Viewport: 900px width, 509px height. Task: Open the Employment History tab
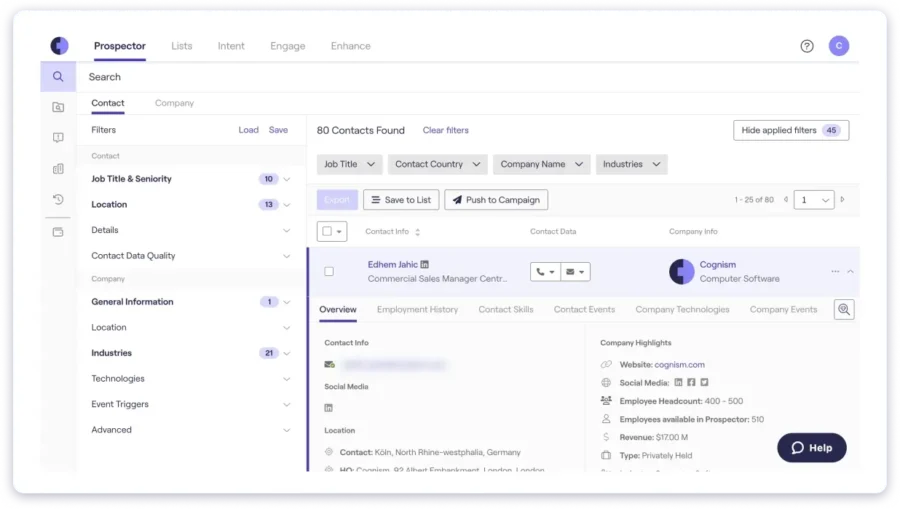click(x=417, y=309)
